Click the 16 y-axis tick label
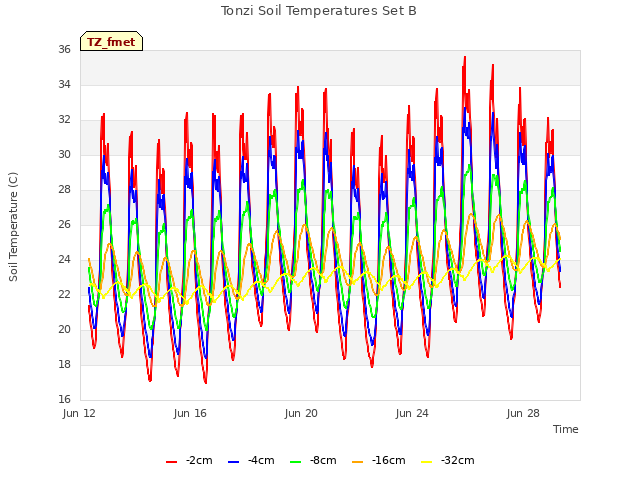Image resolution: width=640 pixels, height=480 pixels. click(64, 399)
